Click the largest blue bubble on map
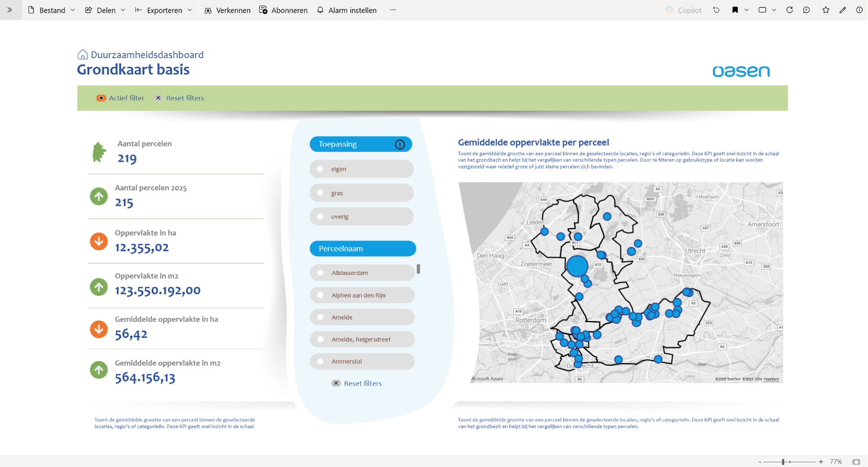This screenshot has width=868, height=467. pyautogui.click(x=577, y=266)
